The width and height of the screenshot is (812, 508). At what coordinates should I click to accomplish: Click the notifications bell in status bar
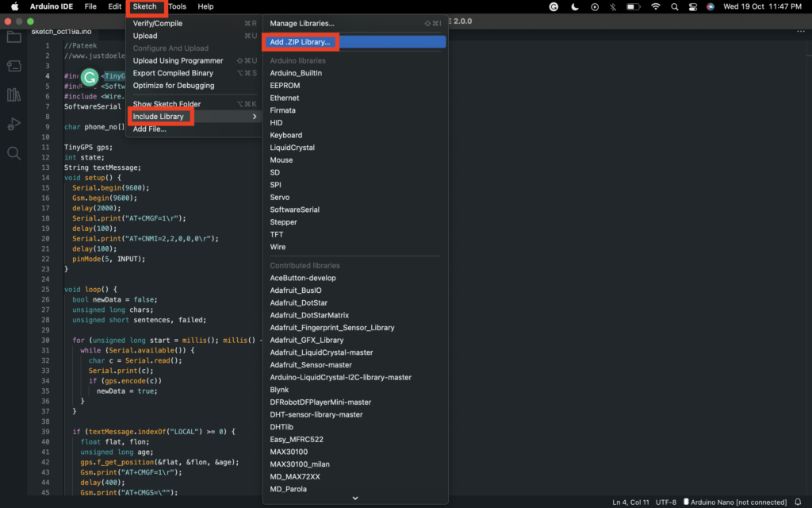(x=798, y=502)
